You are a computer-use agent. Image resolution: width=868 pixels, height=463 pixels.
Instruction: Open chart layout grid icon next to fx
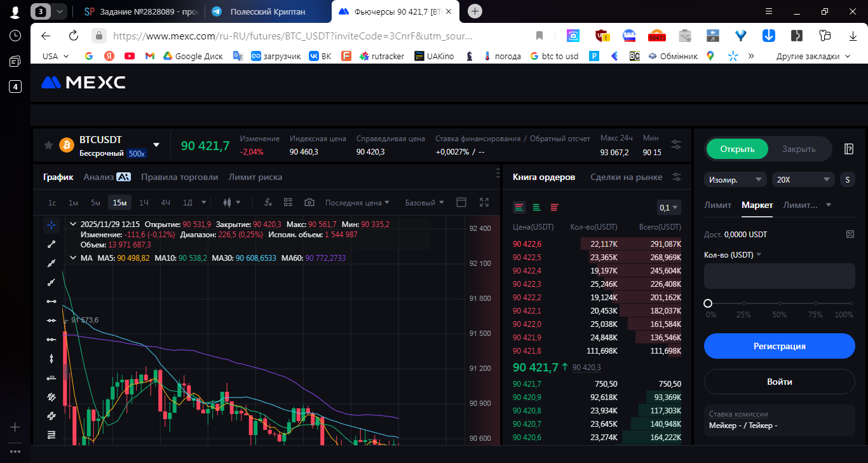tap(288, 202)
